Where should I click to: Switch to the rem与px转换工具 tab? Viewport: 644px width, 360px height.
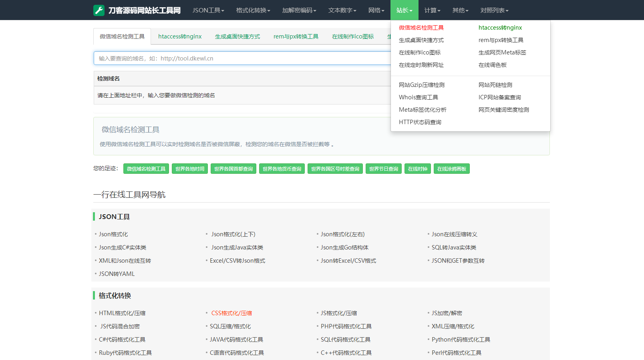tap(296, 36)
